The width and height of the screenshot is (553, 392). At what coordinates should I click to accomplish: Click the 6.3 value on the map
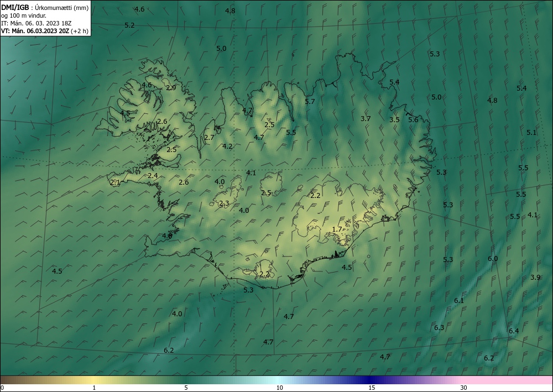439,328
